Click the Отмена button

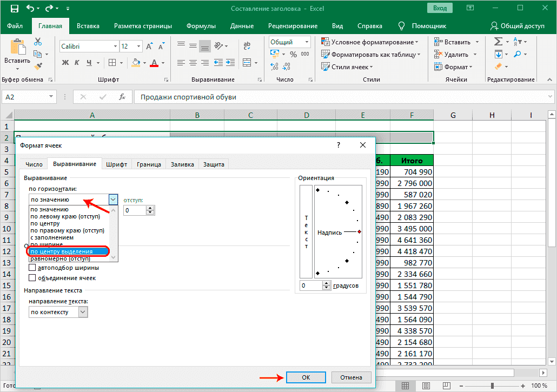pyautogui.click(x=351, y=377)
